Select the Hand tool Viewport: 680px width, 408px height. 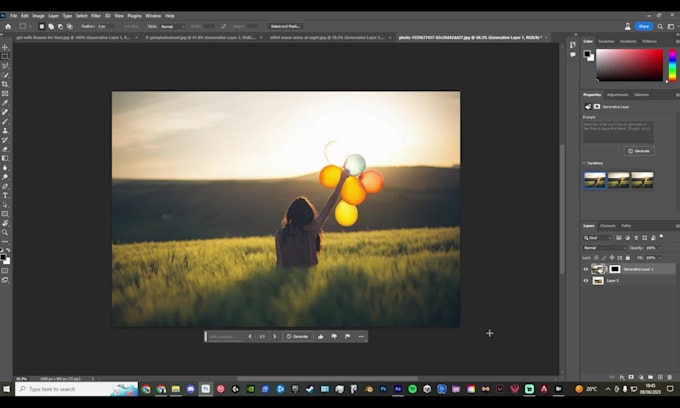point(5,223)
